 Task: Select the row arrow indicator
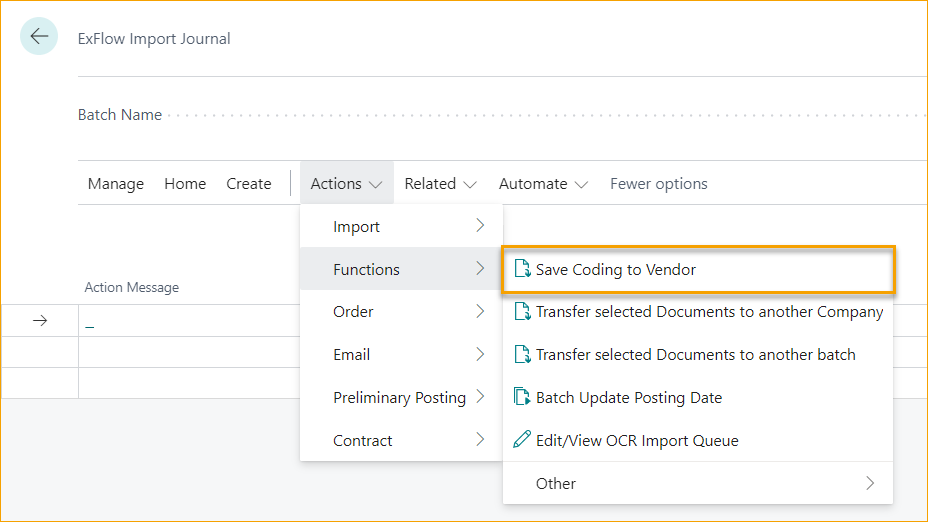(x=40, y=321)
